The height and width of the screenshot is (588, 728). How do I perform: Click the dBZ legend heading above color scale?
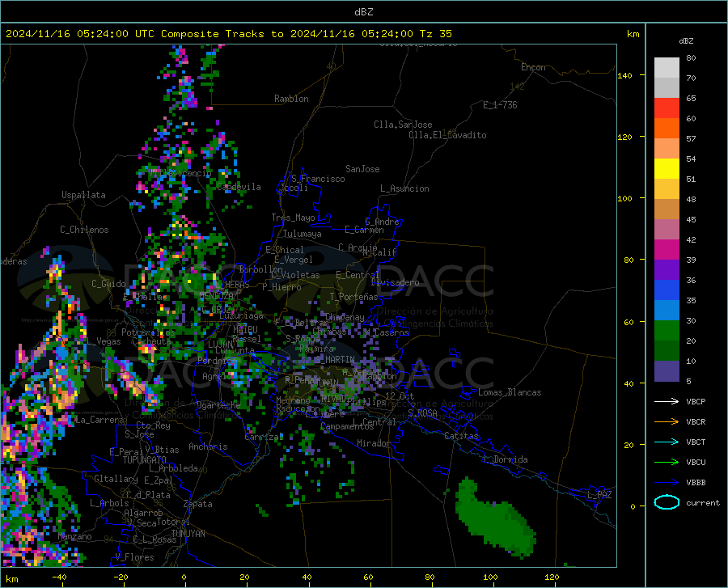pos(686,40)
